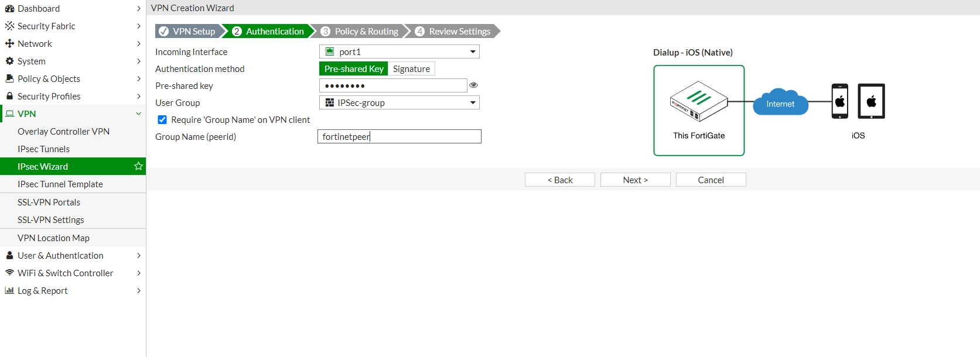Click the Network cross-arrows icon
The height and width of the screenshot is (357, 980).
9,44
